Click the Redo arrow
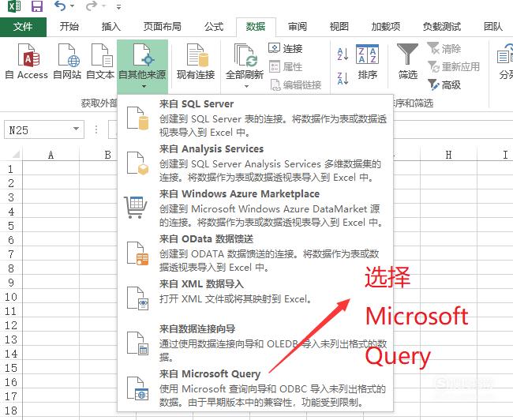Viewport: 513px width, 420px height. coord(92,6)
